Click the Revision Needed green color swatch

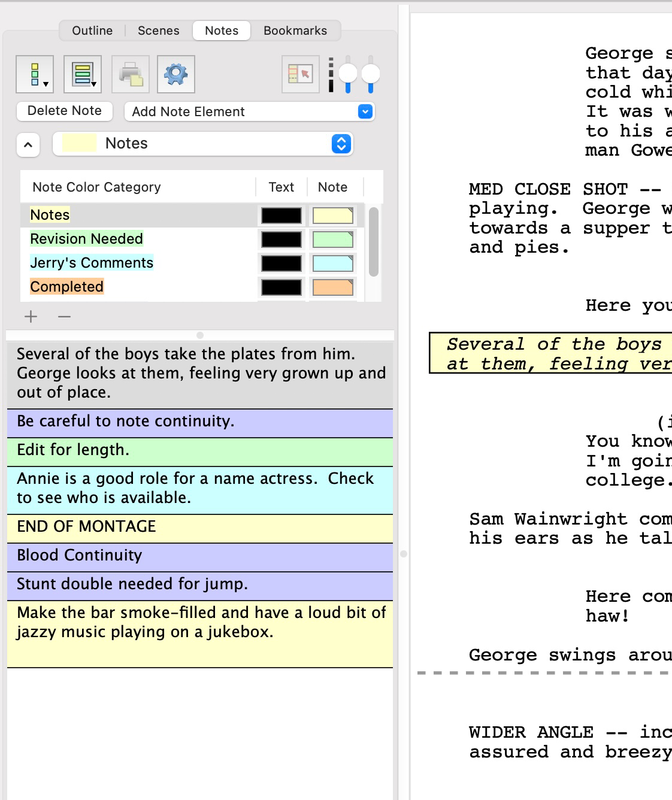[332, 239]
